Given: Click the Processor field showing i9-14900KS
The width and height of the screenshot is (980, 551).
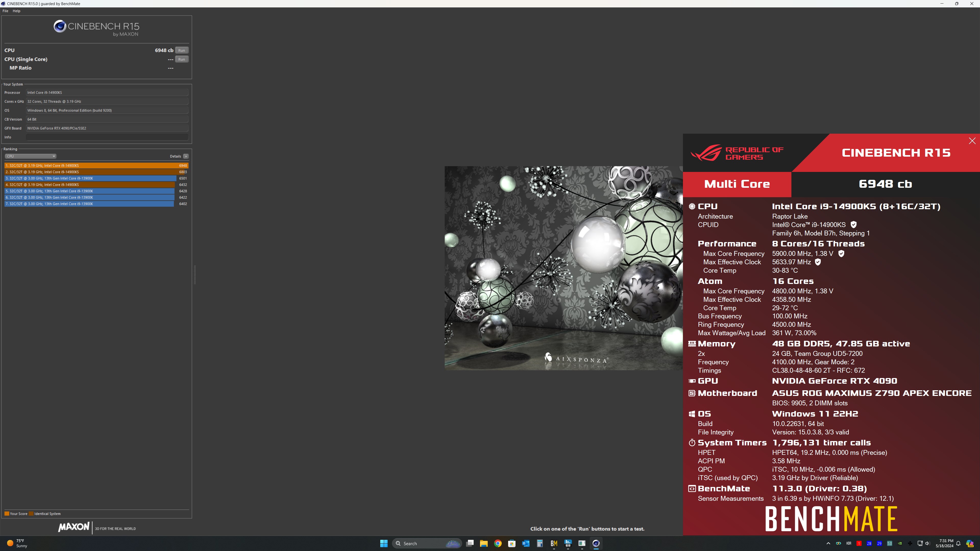Looking at the screenshot, I should coord(107,92).
